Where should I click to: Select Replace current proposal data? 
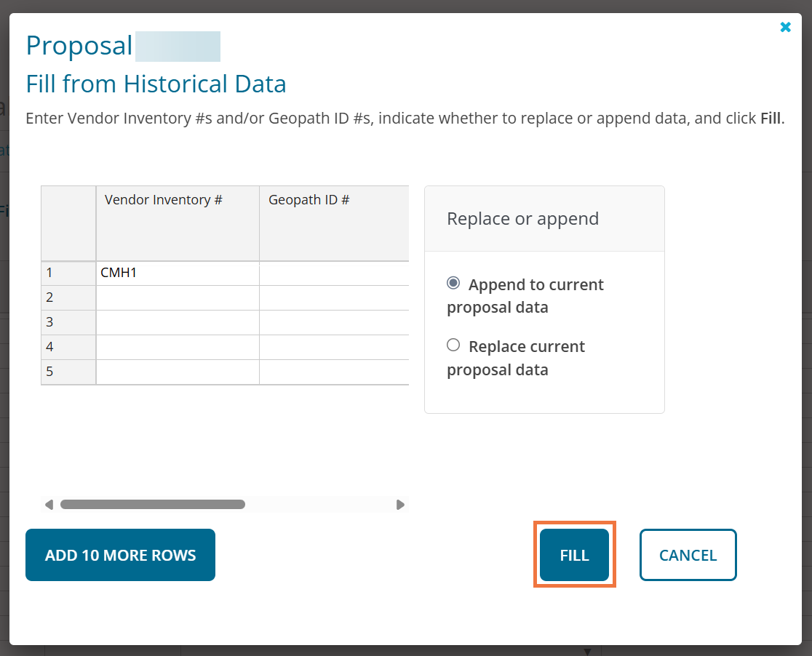tap(453, 345)
